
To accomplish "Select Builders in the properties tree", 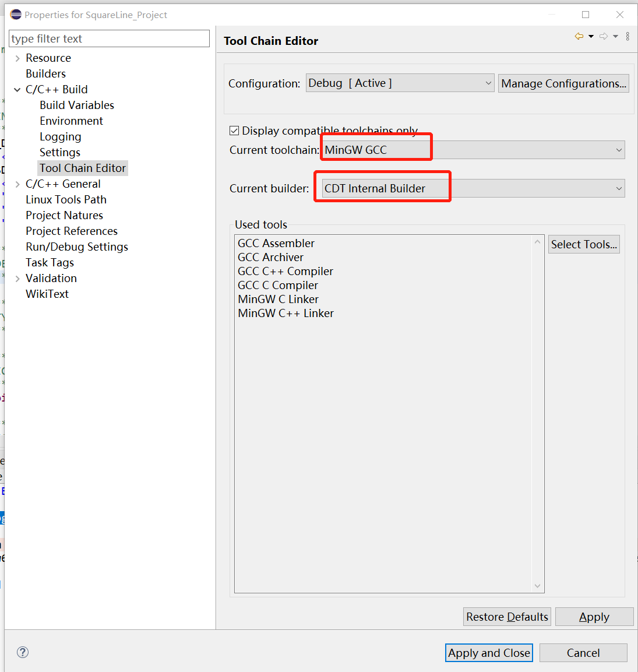I will click(46, 73).
